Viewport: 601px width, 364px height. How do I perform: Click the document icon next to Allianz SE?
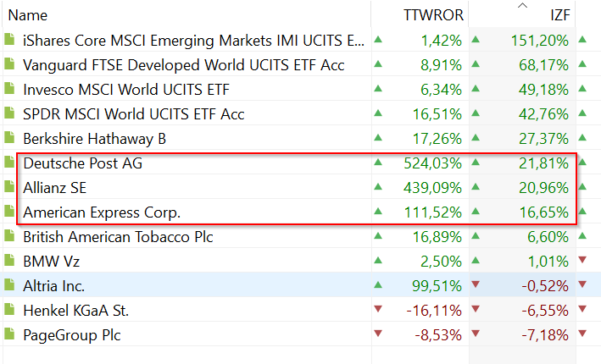(x=9, y=188)
